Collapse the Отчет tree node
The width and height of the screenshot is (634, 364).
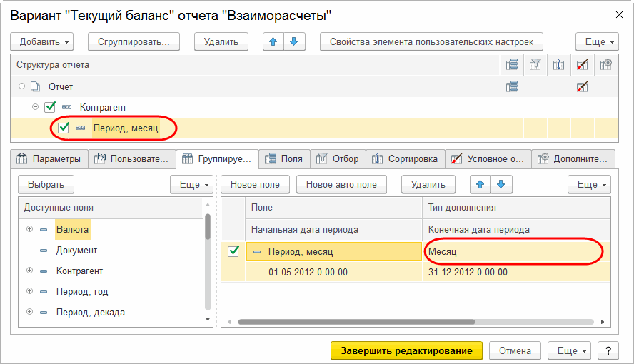point(22,86)
